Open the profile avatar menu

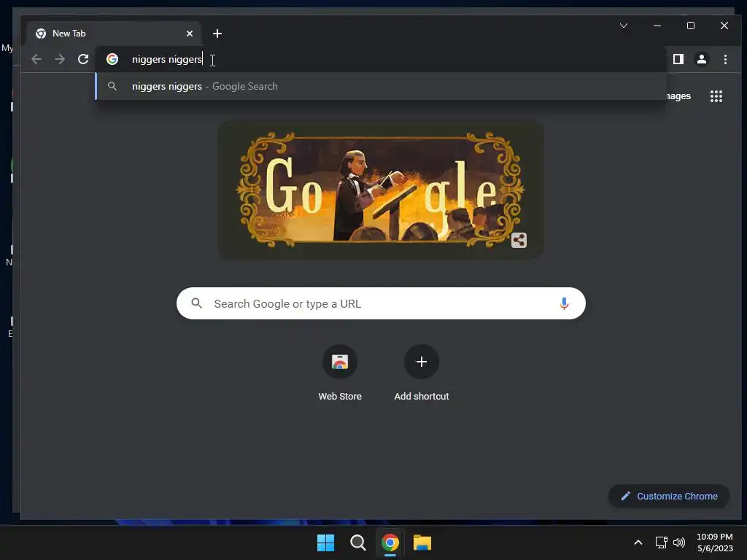(702, 59)
